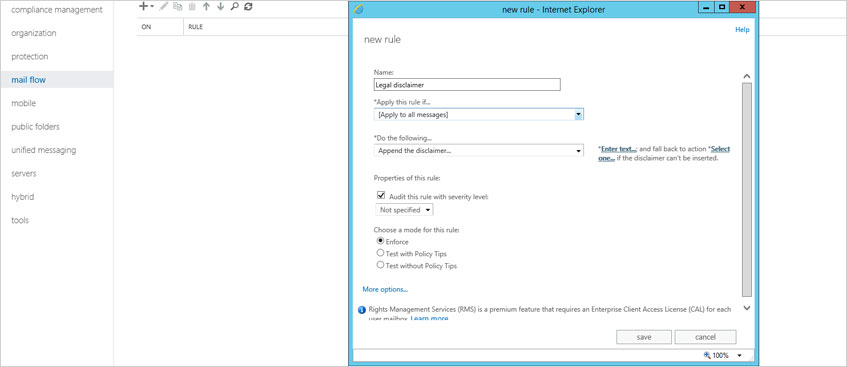This screenshot has height=367, width=847.
Task: Click the cancel button
Action: click(x=705, y=337)
